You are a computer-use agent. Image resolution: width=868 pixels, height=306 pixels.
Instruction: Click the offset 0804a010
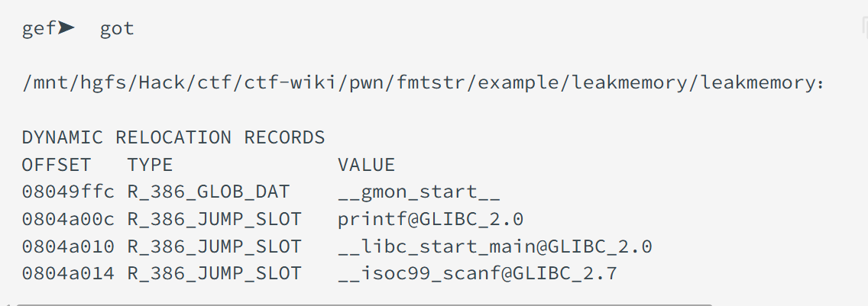pyautogui.click(x=67, y=246)
